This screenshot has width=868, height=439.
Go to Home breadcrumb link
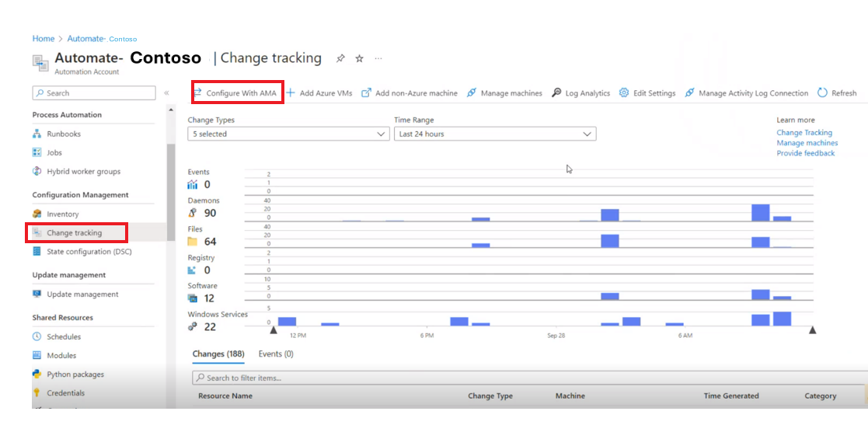44,39
